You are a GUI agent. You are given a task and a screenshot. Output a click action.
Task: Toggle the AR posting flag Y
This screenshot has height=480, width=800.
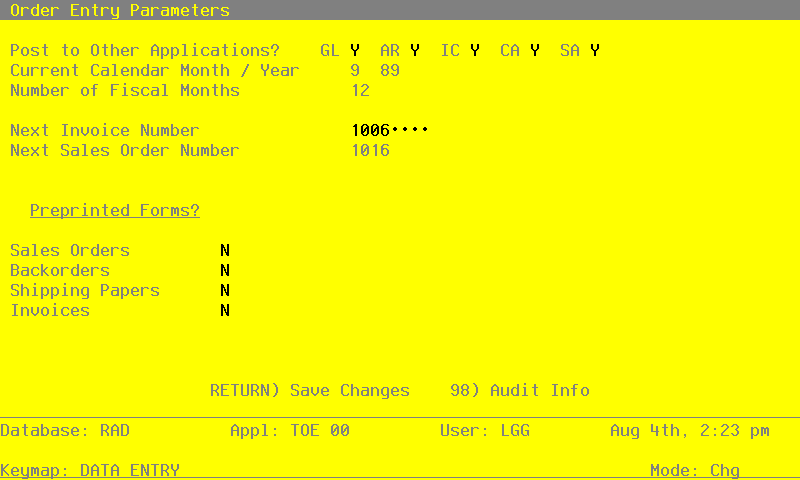pos(415,50)
